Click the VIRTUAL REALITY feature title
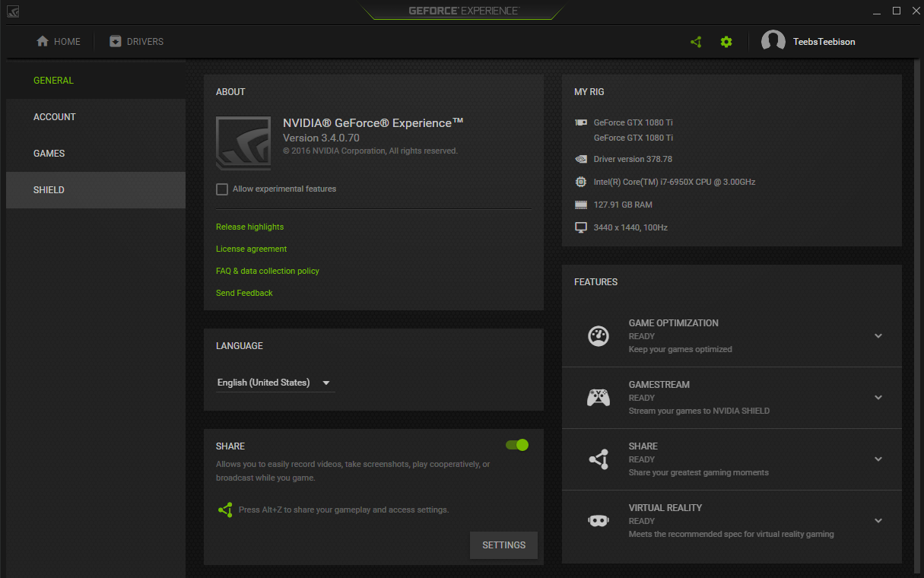 [x=665, y=507]
